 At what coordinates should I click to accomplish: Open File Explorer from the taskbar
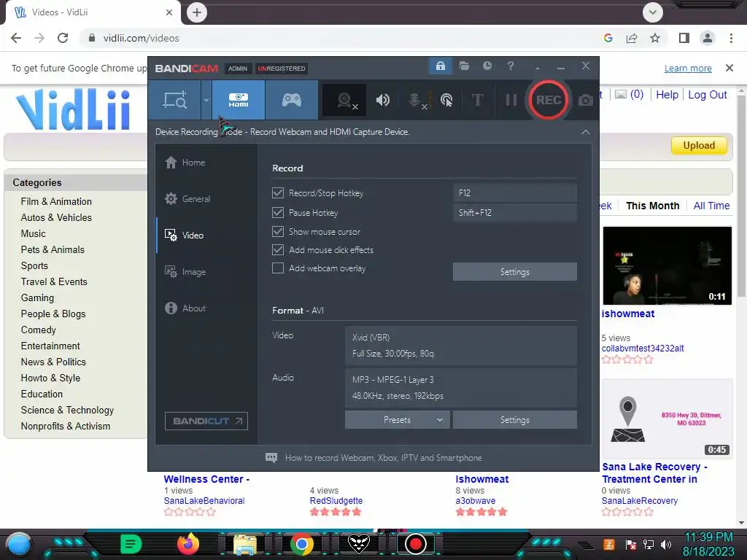(245, 544)
